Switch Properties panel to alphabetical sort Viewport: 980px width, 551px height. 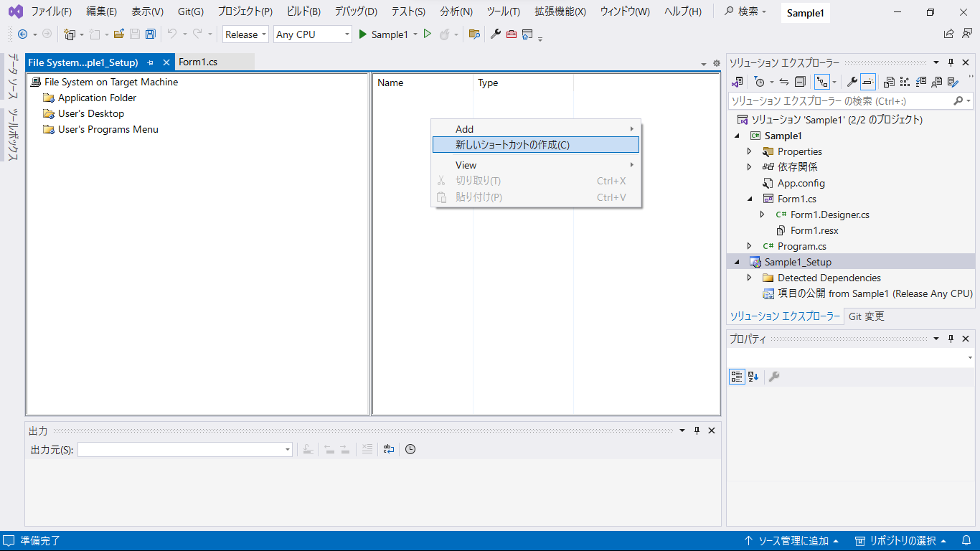(753, 377)
